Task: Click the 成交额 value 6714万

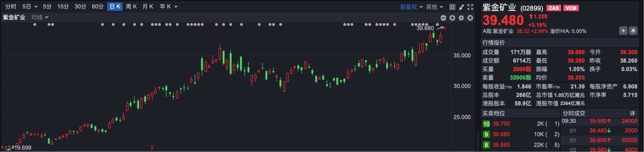Action: [522, 61]
